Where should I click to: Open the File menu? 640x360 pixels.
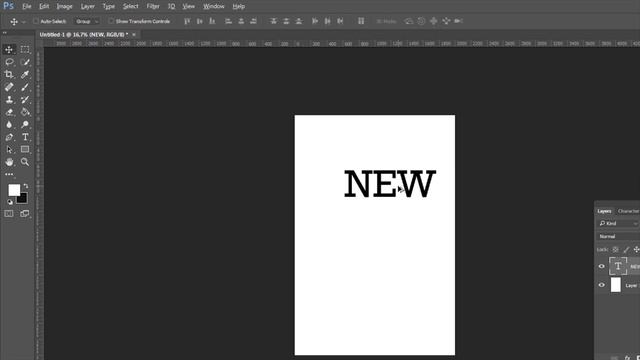[x=27, y=7]
